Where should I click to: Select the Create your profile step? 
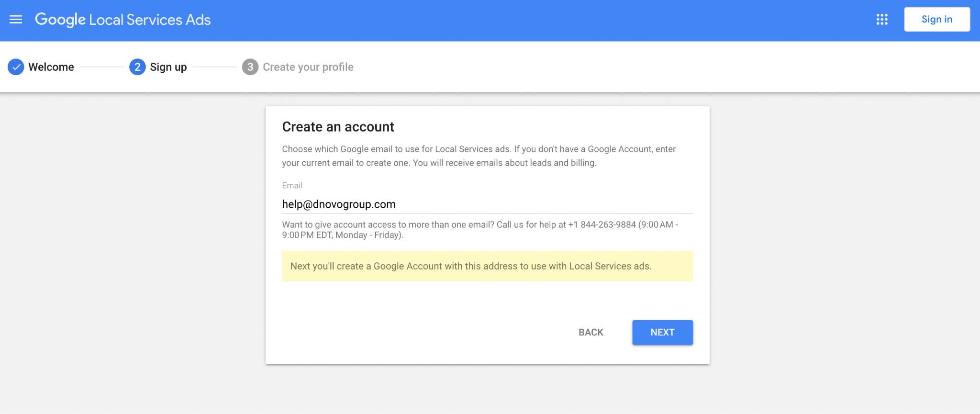pos(308,67)
